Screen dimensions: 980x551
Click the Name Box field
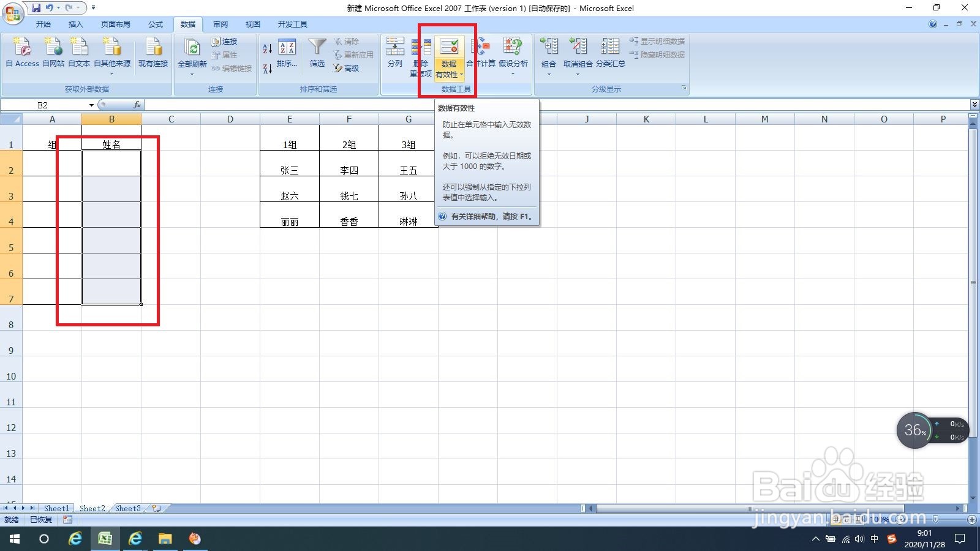43,105
